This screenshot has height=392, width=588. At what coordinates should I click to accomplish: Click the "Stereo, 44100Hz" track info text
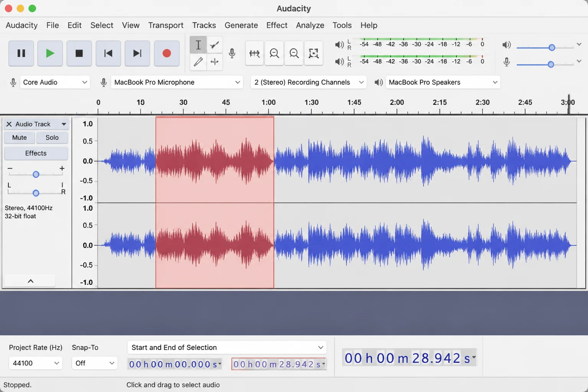tap(29, 208)
